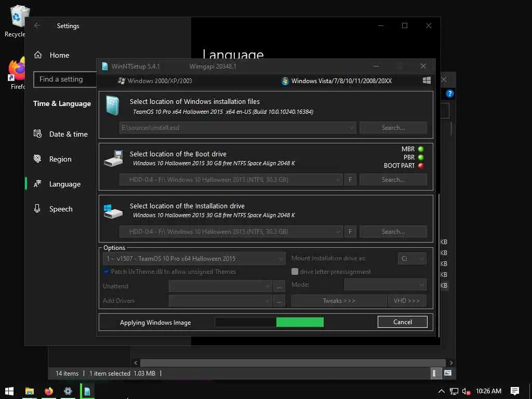Screen dimensions: 532x399
Task: Click the Home house icon in Settings
Action: pyautogui.click(x=38, y=55)
